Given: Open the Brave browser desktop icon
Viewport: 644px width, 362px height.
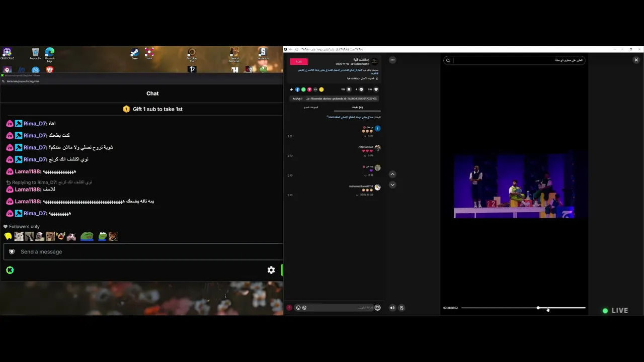Looking at the screenshot, I should [x=49, y=70].
